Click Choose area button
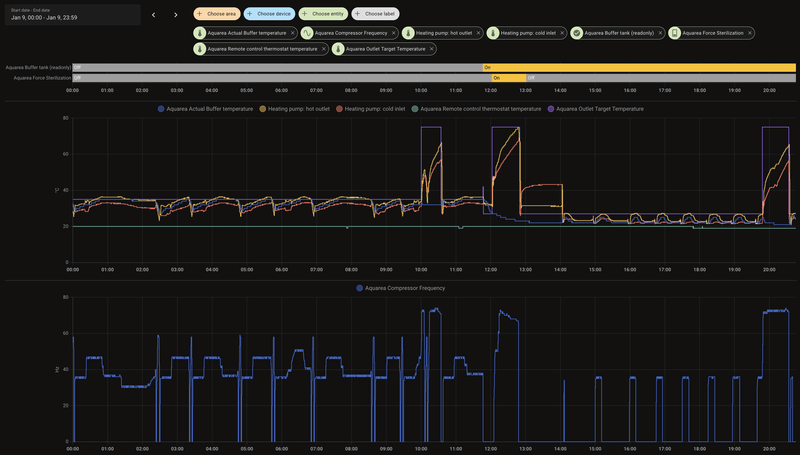800x455 pixels. click(217, 14)
